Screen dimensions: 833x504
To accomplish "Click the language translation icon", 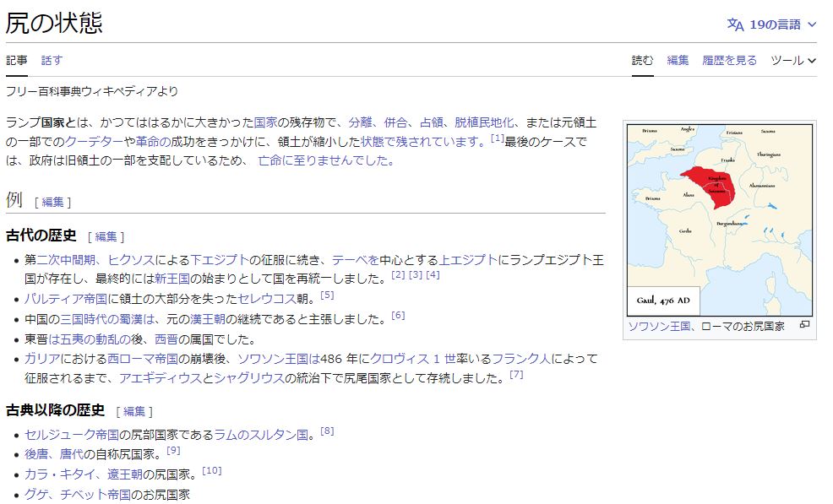I will pos(736,24).
